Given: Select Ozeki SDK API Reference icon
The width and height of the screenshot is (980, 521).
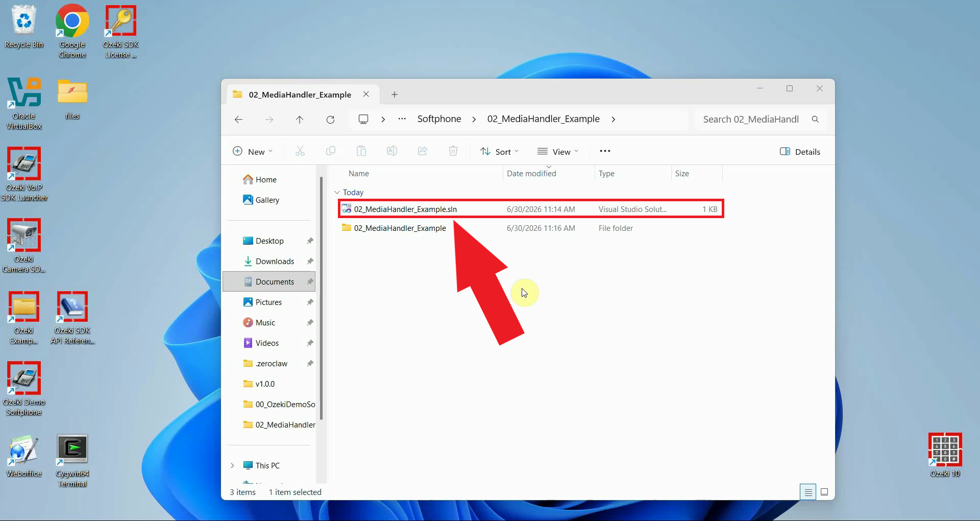Looking at the screenshot, I should click(72, 317).
